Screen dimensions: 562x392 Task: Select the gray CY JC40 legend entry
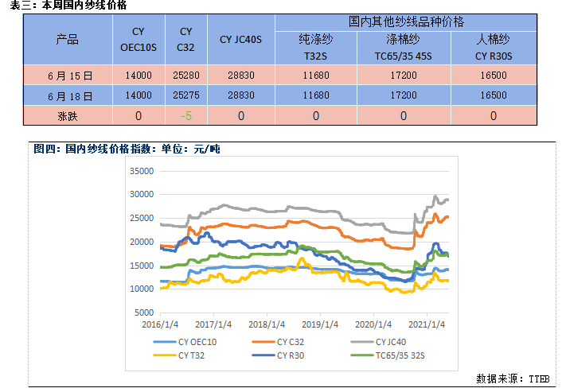(x=378, y=342)
